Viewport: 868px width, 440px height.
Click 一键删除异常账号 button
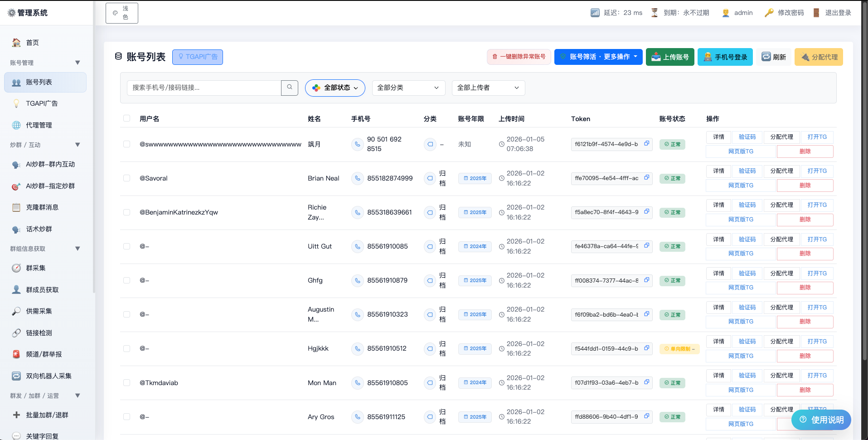coord(519,57)
